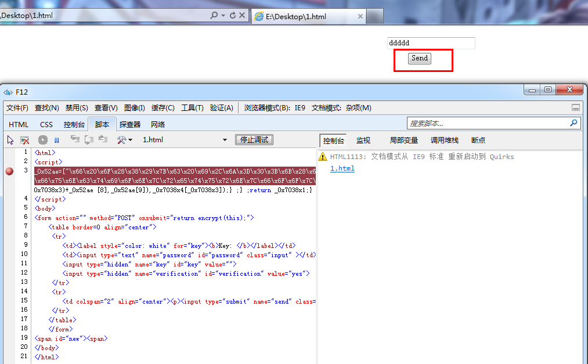Image resolution: width=588 pixels, height=364 pixels.
Task: Select the E:\Desktop\1.html browser tab
Action: tap(308, 16)
